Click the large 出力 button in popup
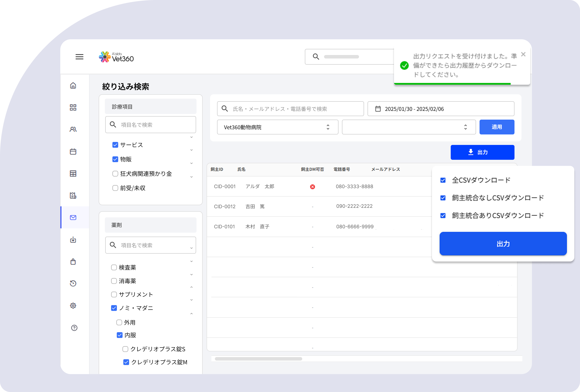580x392 pixels. coord(503,244)
